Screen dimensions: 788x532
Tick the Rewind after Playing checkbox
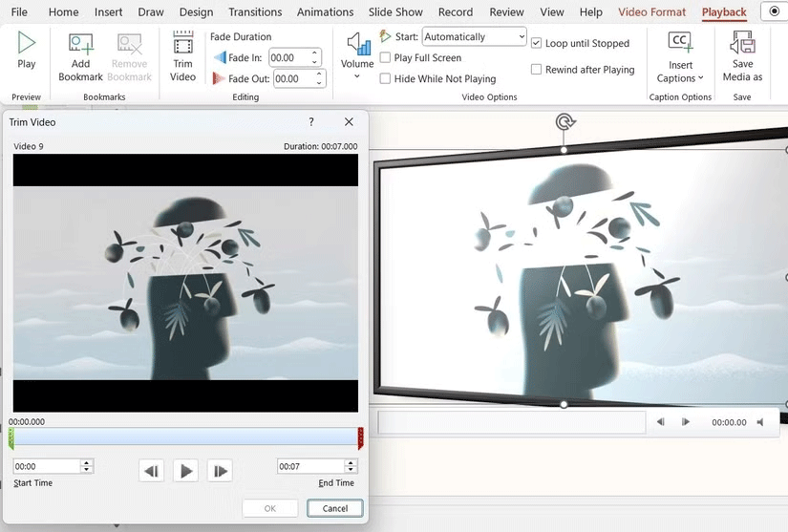click(537, 70)
